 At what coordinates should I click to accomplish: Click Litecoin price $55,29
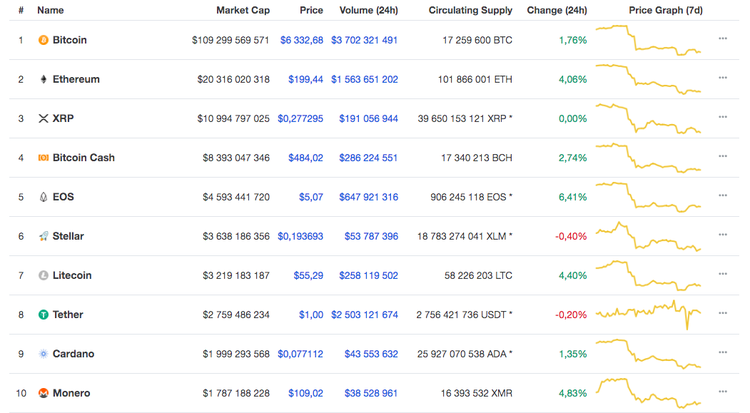(x=309, y=276)
